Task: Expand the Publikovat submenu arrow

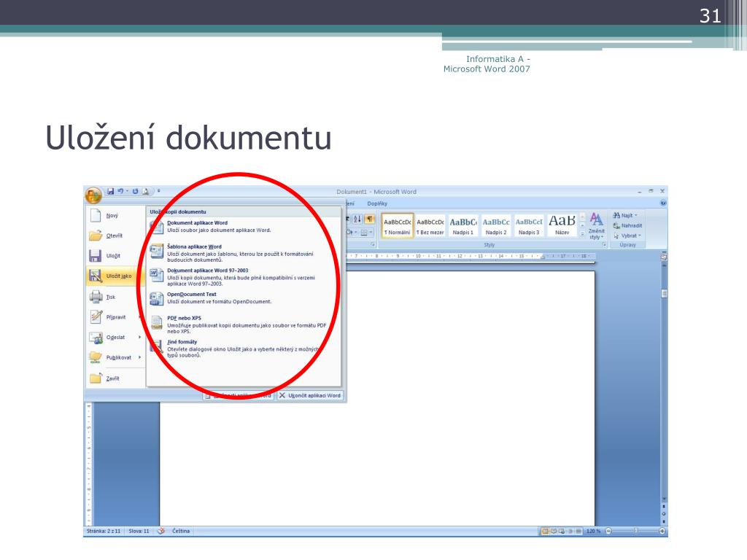Action: coord(139,357)
